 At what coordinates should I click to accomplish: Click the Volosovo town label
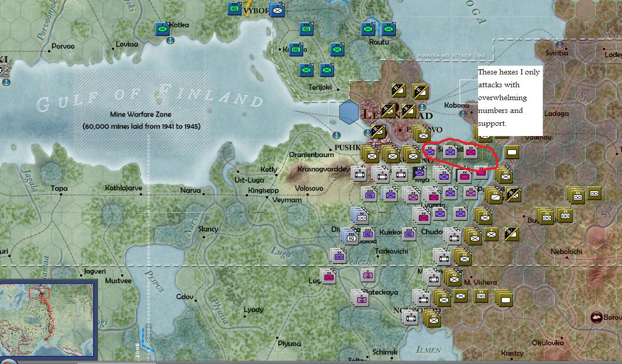(309, 188)
